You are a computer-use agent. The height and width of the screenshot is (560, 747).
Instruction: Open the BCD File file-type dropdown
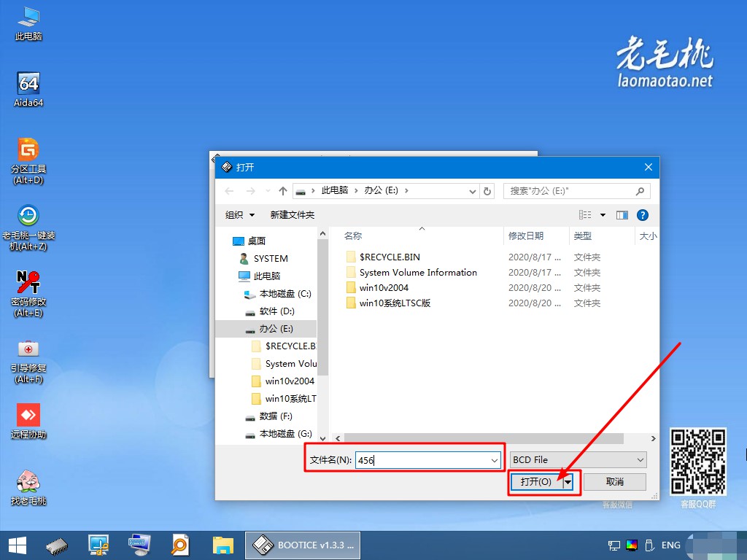pos(640,459)
